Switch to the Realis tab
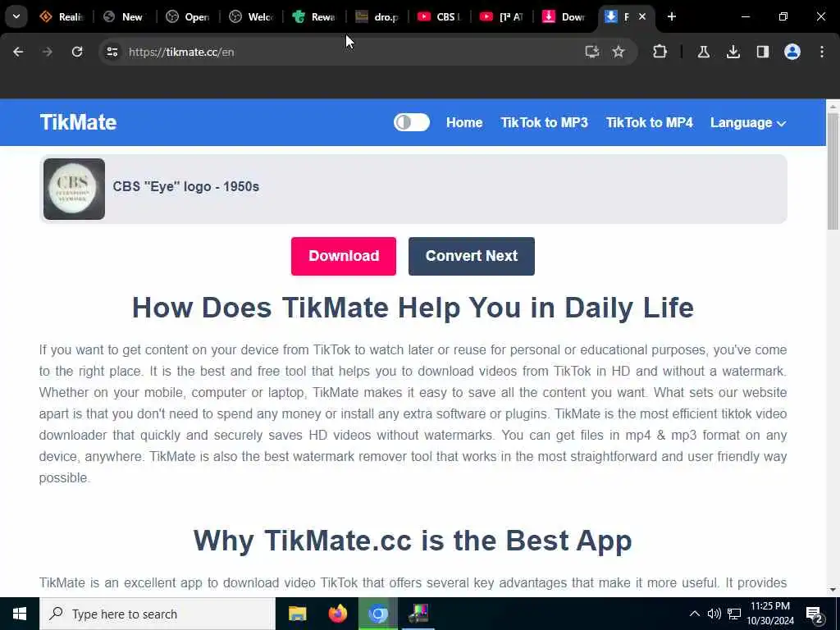This screenshot has height=630, width=840. [62, 16]
